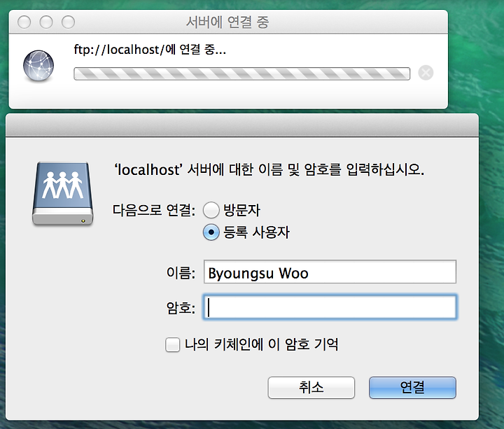This screenshot has height=429, width=504.
Task: Click the 'localhost' 서버 prompt message
Action: click(269, 169)
